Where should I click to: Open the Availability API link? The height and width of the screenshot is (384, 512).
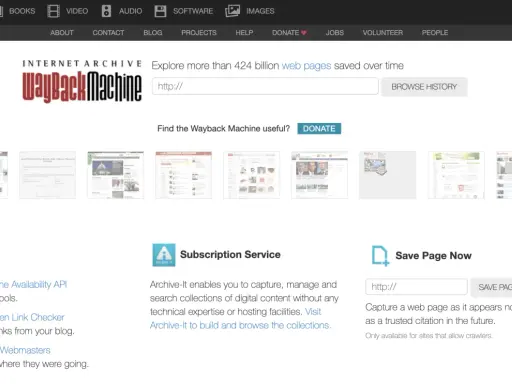(33, 285)
